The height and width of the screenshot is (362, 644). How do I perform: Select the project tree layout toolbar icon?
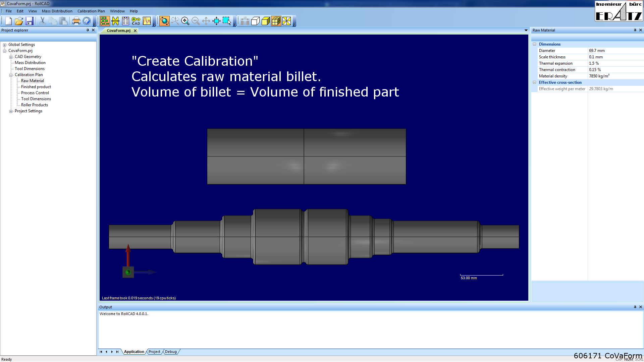[105, 21]
